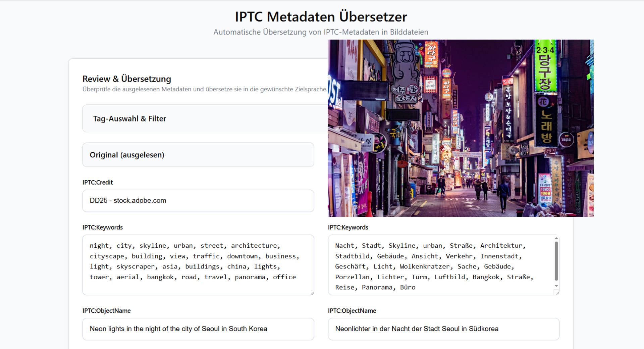Viewport: 644px width, 349px height.
Task: Click scroll-up arrow in translated keywords box
Action: coord(556,239)
